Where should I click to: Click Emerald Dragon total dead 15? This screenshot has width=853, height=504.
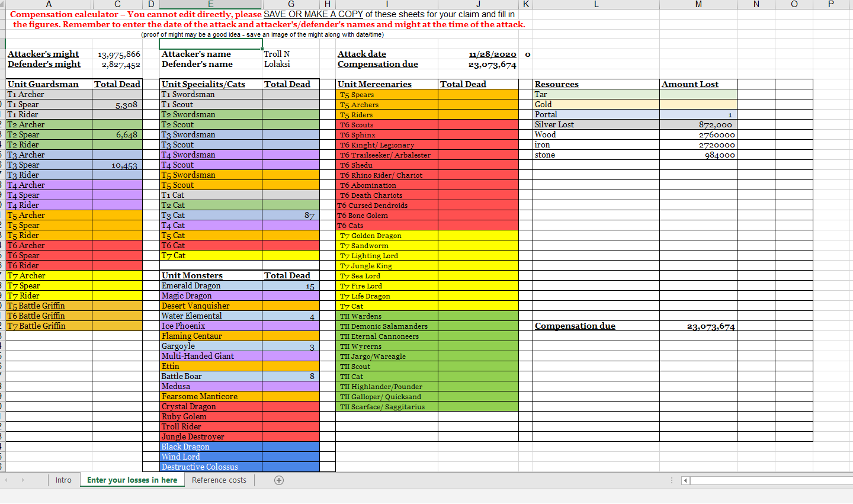[x=291, y=286]
